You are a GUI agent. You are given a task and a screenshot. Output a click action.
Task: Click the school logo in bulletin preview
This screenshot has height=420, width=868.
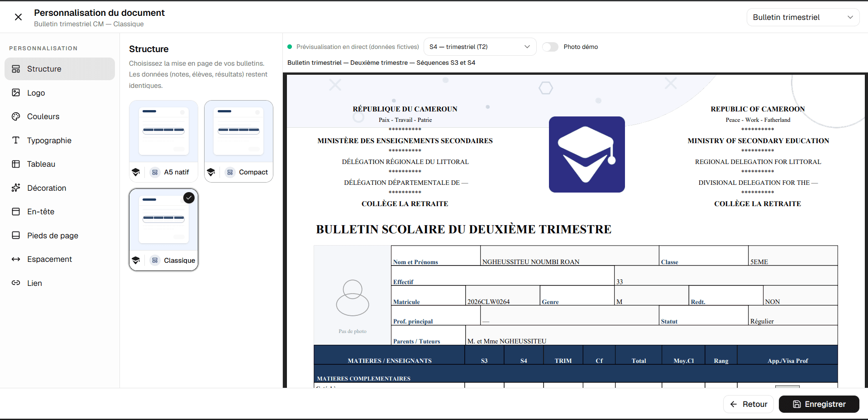tap(587, 154)
